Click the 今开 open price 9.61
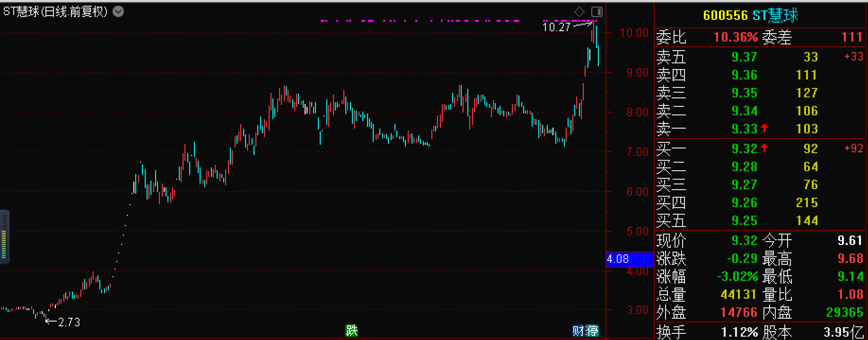868x340 pixels. point(850,240)
